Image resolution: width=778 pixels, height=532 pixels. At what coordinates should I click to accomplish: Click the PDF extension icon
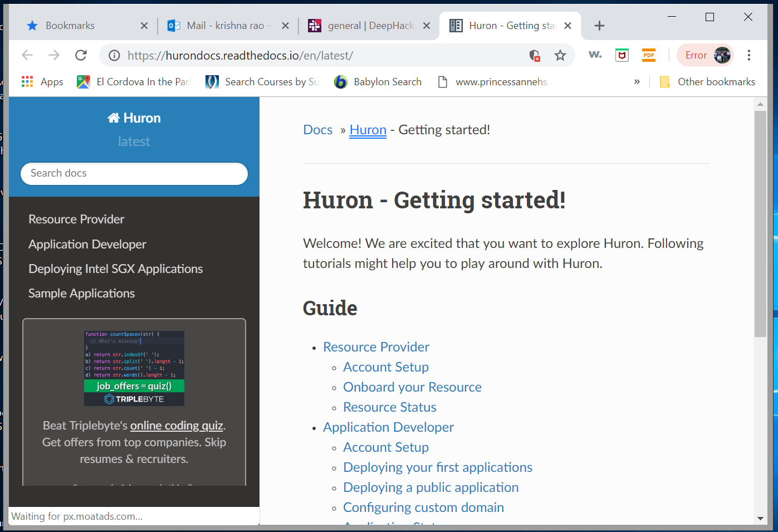(649, 55)
